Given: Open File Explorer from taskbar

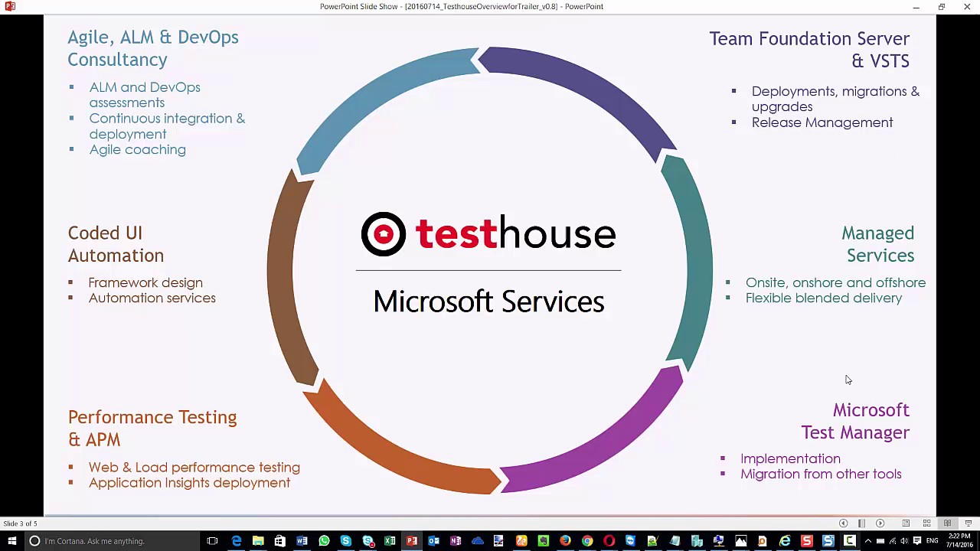Looking at the screenshot, I should tap(258, 541).
